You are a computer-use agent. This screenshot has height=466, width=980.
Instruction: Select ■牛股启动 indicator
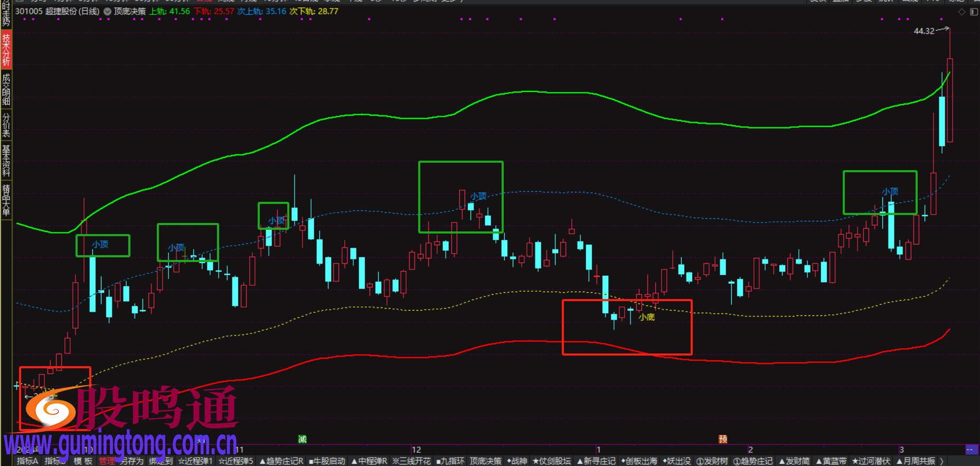point(327,461)
